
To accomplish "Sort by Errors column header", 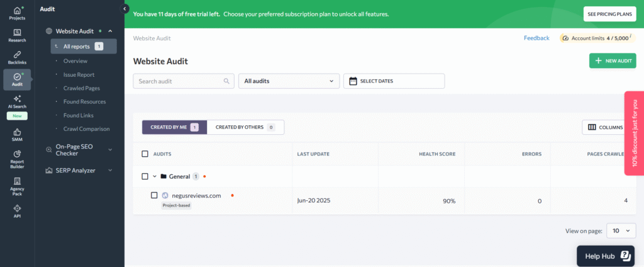I will point(532,154).
